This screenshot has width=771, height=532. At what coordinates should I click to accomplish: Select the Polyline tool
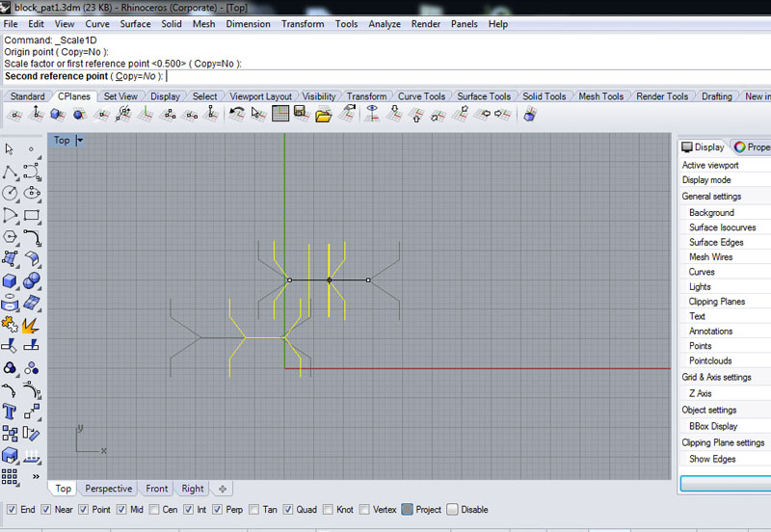(10, 172)
